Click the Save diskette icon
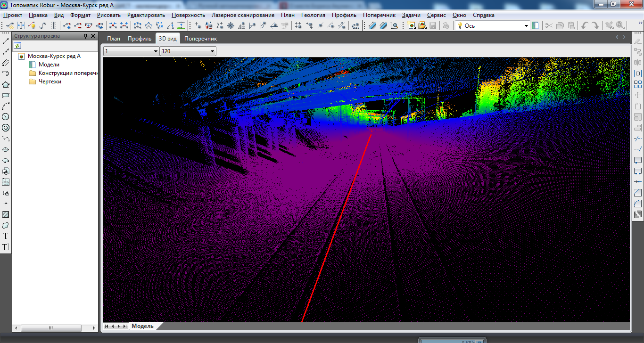 (433, 25)
